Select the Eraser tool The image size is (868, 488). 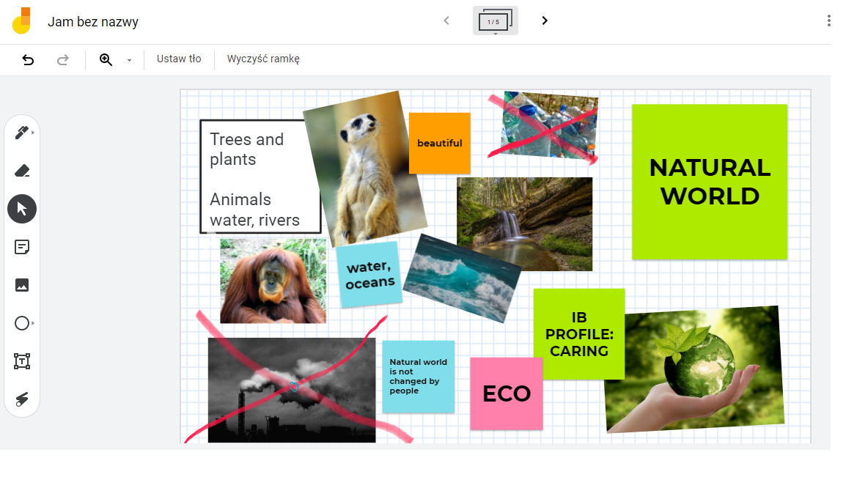tap(21, 171)
